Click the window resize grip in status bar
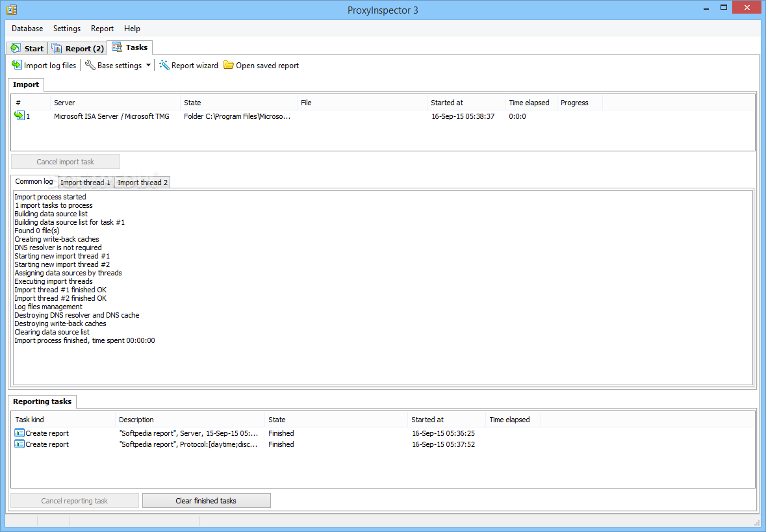This screenshot has width=766, height=532. coord(757,522)
